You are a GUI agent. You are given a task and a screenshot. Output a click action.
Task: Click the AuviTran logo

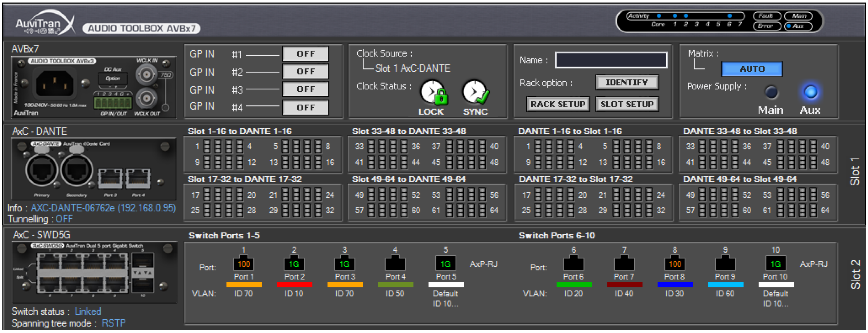(45, 23)
